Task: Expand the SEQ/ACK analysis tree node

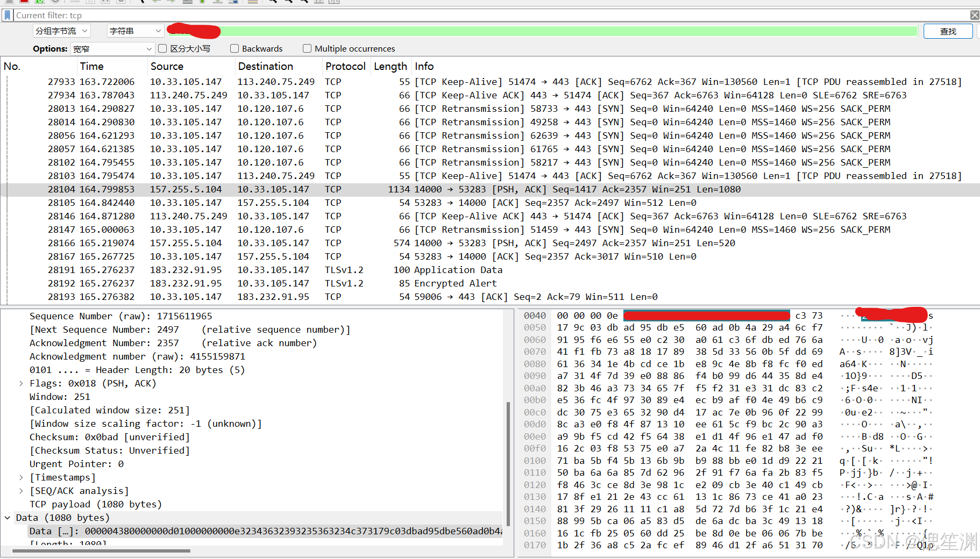Action: click(x=20, y=491)
